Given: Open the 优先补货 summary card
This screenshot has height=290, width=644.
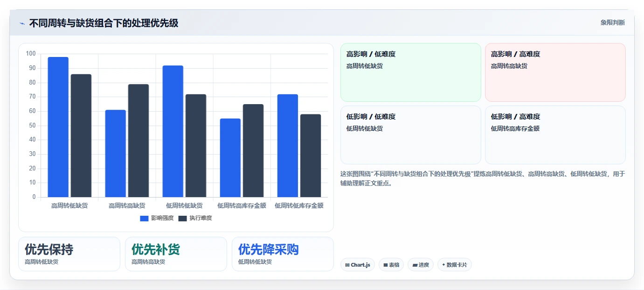Looking at the screenshot, I should [x=176, y=254].
